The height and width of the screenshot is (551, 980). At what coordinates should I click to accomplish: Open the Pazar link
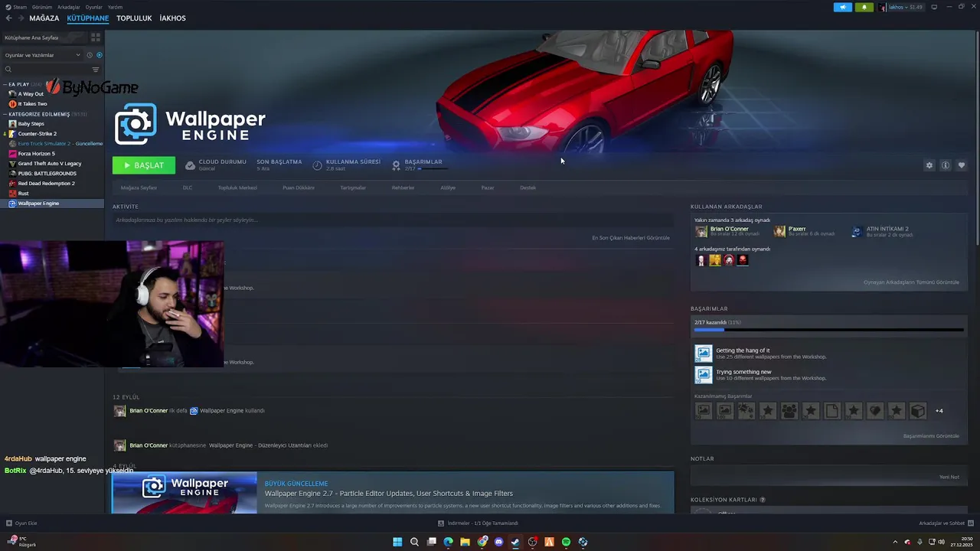pos(488,187)
